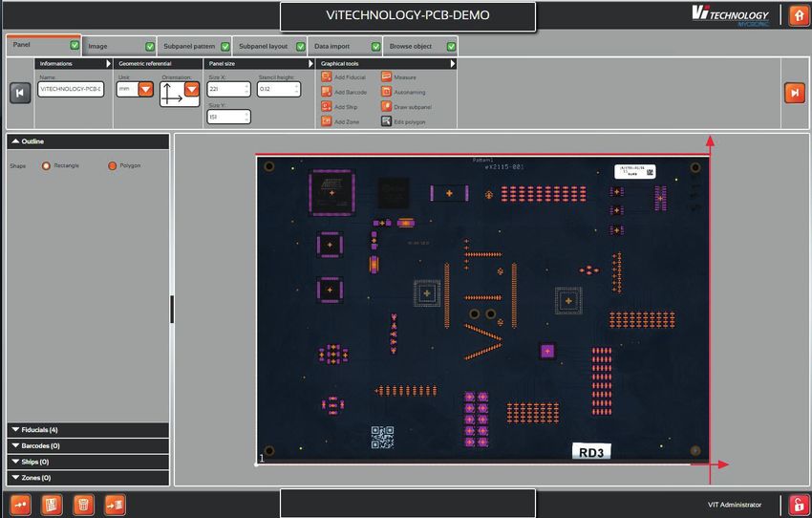Viewport: 812px width, 518px height.
Task: Click the ViTechnology logo
Action: click(x=730, y=15)
